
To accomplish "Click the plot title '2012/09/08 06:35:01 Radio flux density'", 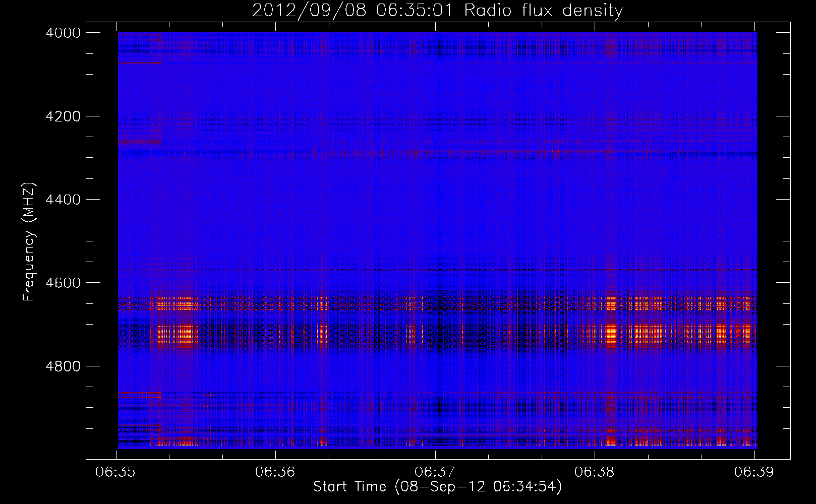I will pos(437,11).
